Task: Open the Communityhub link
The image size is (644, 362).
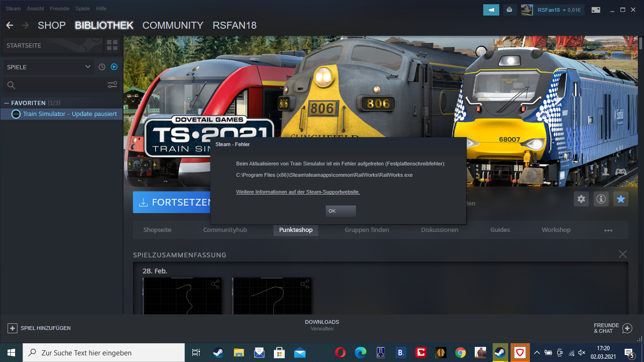Action: click(x=225, y=230)
